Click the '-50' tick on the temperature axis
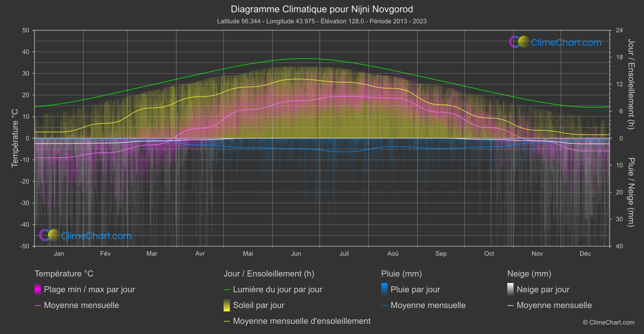This screenshot has height=334, width=644. click(25, 246)
